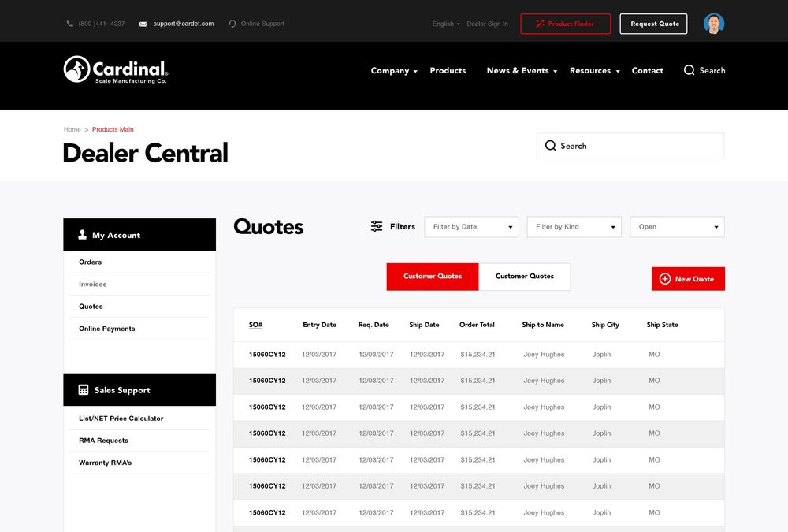Click the Product Finder button

(x=565, y=24)
